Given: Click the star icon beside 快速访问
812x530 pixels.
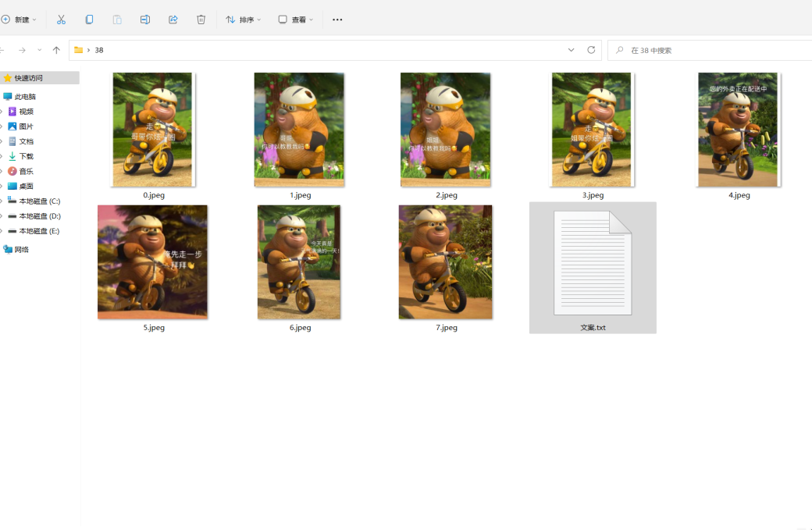Looking at the screenshot, I should pos(7,77).
